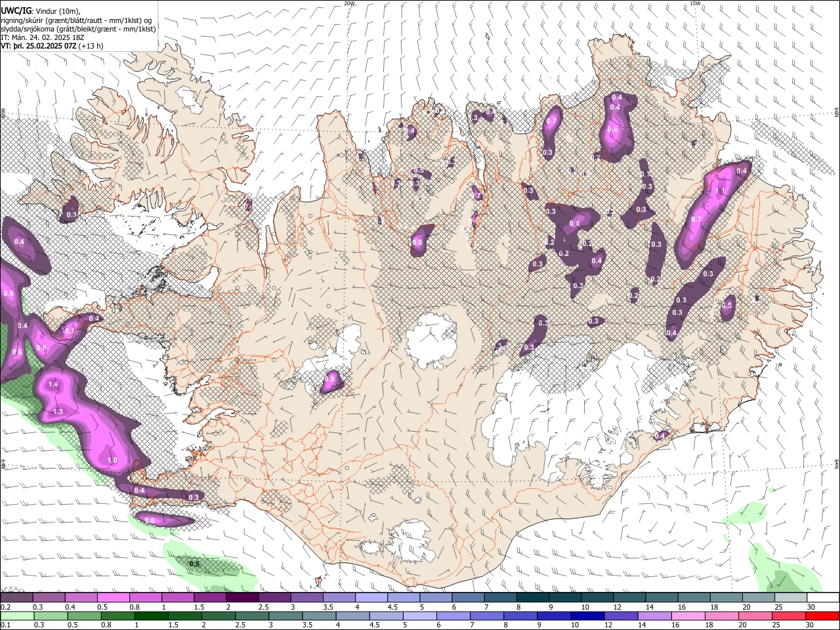Pick the upper legend swatch between 20 and 25
Image resolution: width=840 pixels, height=630 pixels.
tap(759, 597)
